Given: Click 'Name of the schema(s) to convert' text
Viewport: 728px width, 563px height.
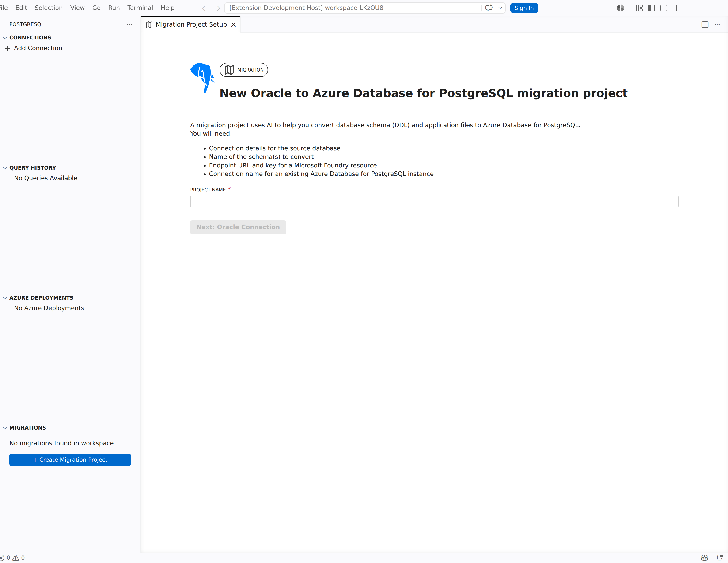Looking at the screenshot, I should [261, 157].
